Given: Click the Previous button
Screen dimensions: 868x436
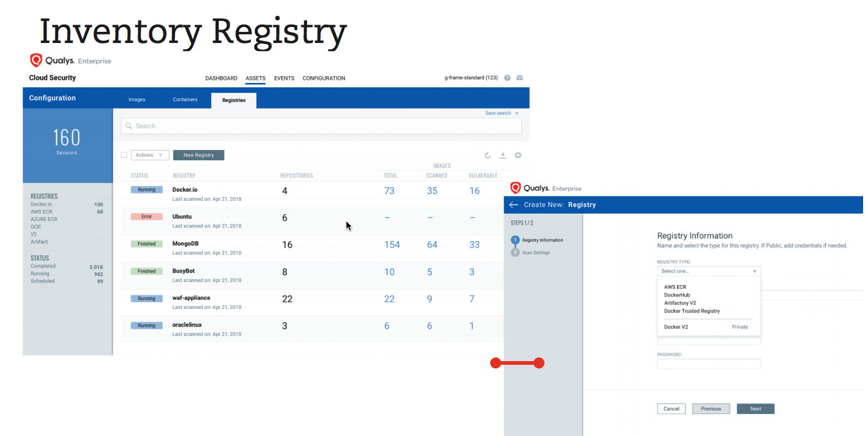Looking at the screenshot, I should pyautogui.click(x=711, y=408).
